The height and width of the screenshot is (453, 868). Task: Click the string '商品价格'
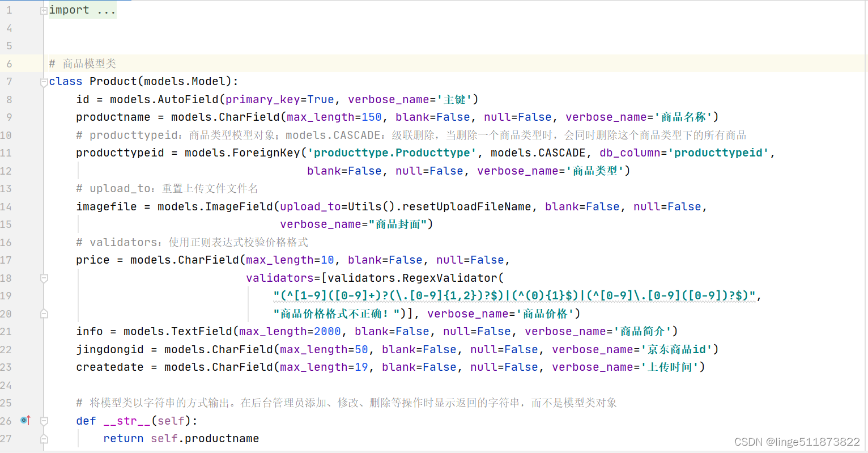tap(546, 314)
